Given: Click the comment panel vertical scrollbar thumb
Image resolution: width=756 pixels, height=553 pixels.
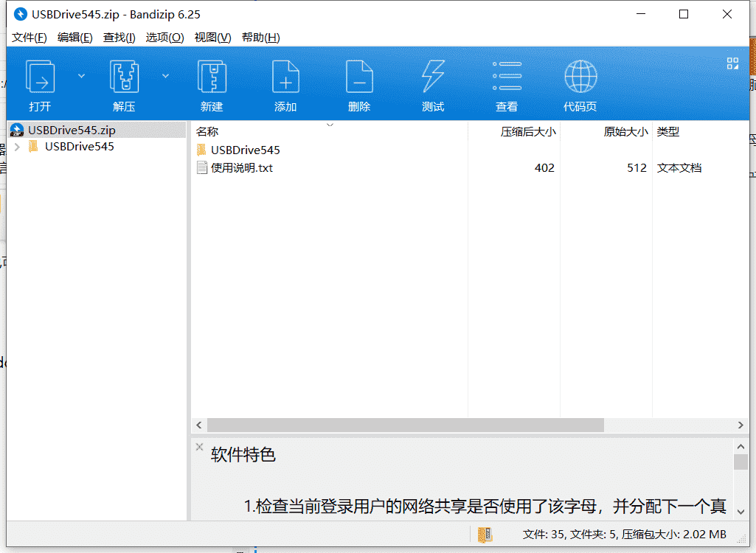Looking at the screenshot, I should 741,462.
